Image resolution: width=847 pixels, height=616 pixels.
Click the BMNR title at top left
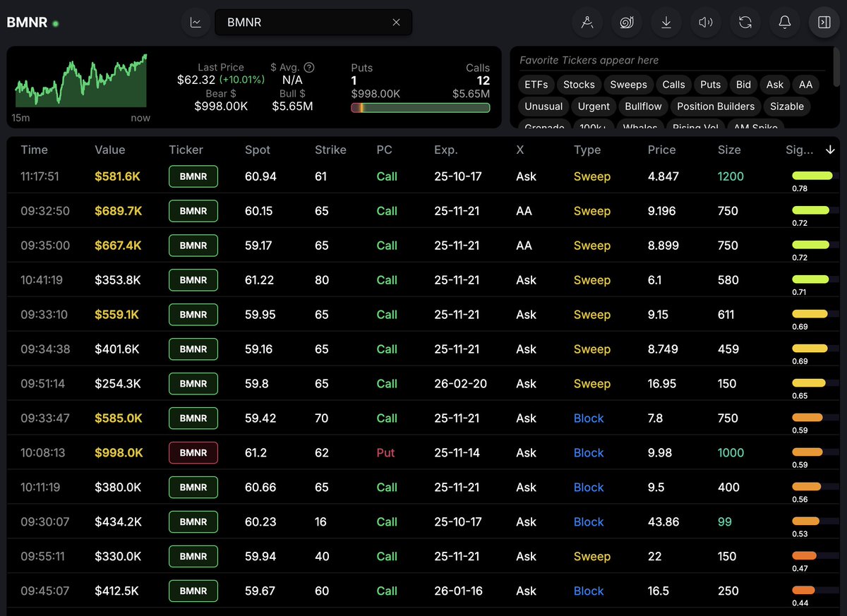pos(27,23)
